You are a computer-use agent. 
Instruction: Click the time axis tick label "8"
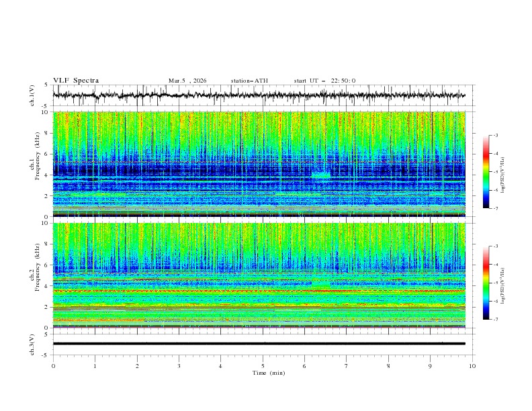tap(388, 366)
